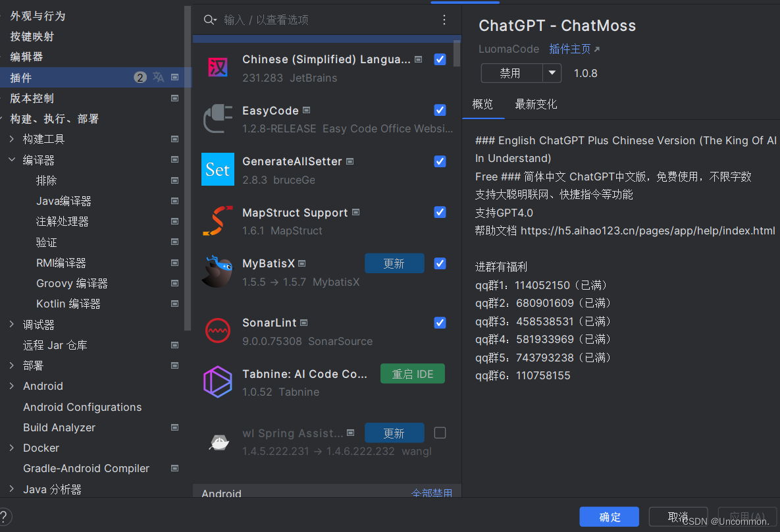The height and width of the screenshot is (532, 780).
Task: Click the project-scope icon on 注解处理器 row
Action: 174,221
